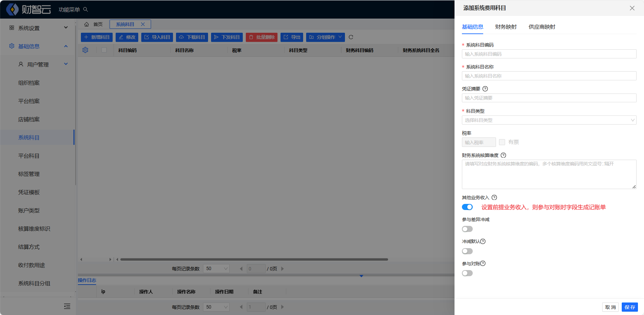The height and width of the screenshot is (315, 644).
Task: Click the 保存 button
Action: coord(630,307)
